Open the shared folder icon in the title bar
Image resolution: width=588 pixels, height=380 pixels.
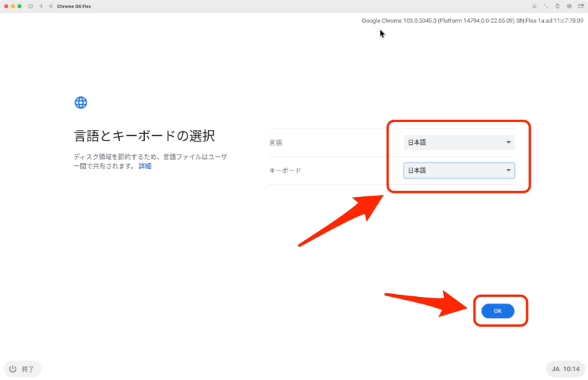pos(581,6)
